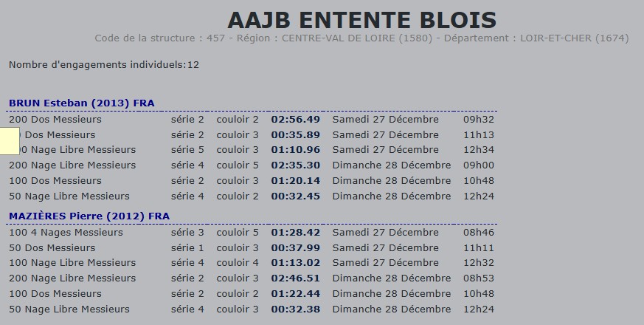Select the time 01:28.42
The image size is (644, 325).
[x=295, y=233]
